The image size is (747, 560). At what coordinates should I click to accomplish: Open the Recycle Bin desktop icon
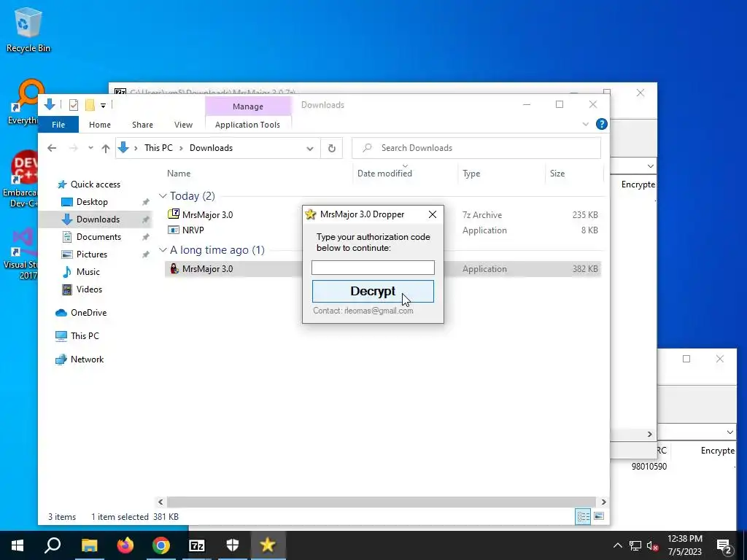tap(28, 30)
